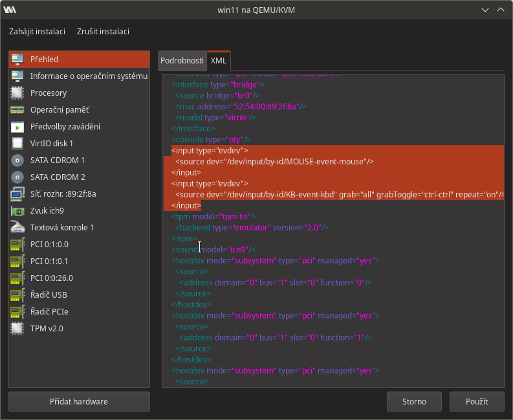Viewport: 513px width, 420px height.
Task: Select the Předvolby zavádění boot icon
Action: coord(17,127)
